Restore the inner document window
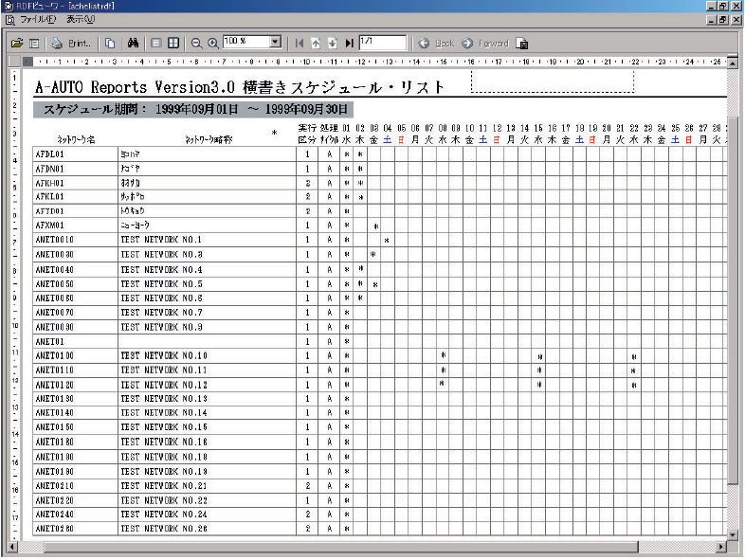The image size is (745, 560). coord(722,20)
